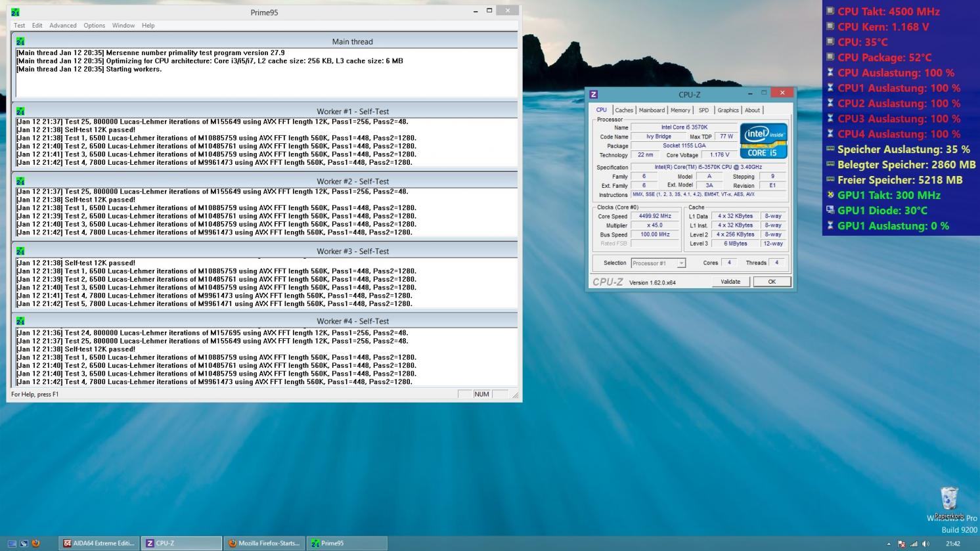Click the memory icon beside Belegter Speicher
The height and width of the screenshot is (551, 980).
pyautogui.click(x=830, y=164)
